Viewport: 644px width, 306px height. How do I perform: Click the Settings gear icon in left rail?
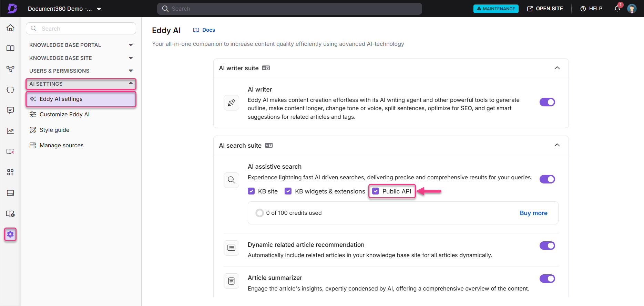tap(10, 234)
